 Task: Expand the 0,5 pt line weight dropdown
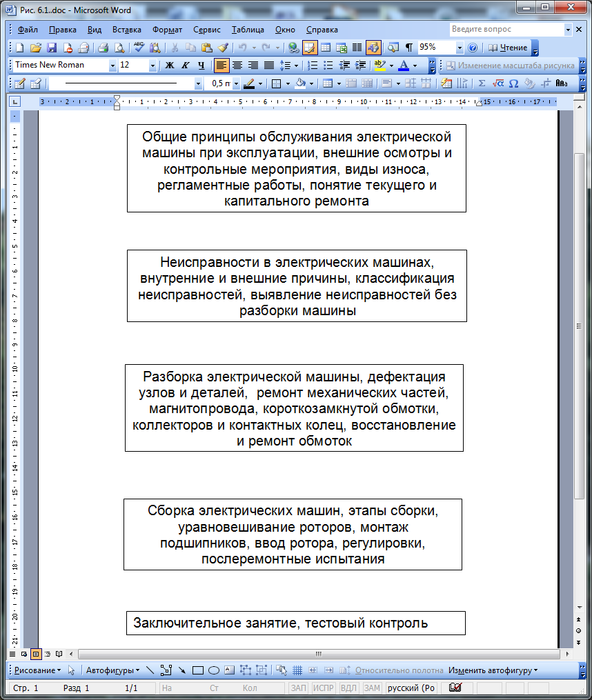(237, 83)
